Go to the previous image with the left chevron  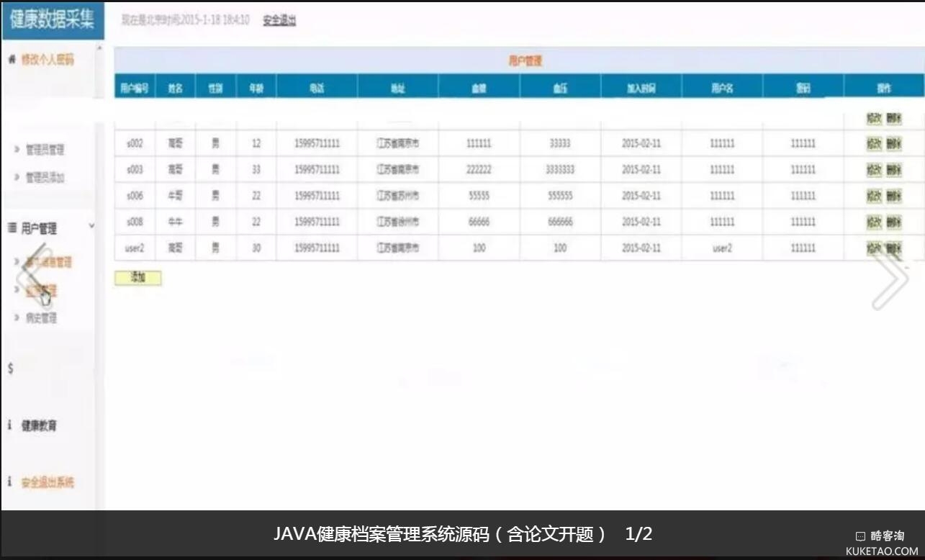click(34, 277)
